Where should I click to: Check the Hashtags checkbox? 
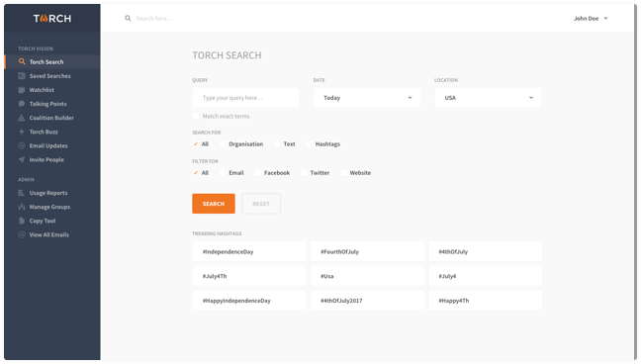[x=309, y=144]
